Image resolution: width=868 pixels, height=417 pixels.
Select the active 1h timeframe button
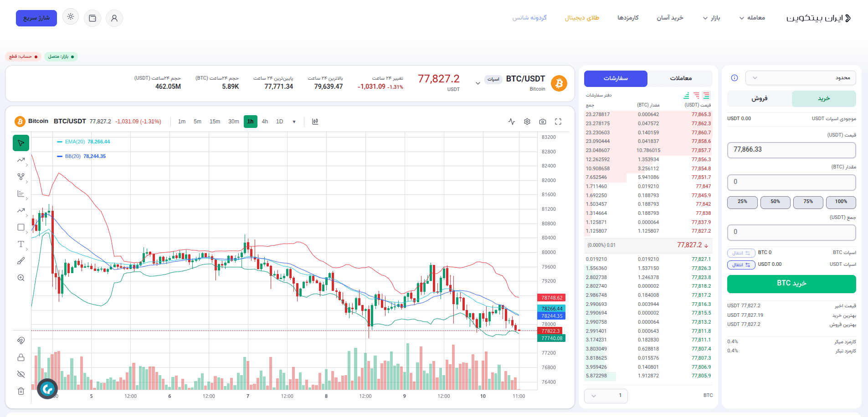tap(251, 122)
